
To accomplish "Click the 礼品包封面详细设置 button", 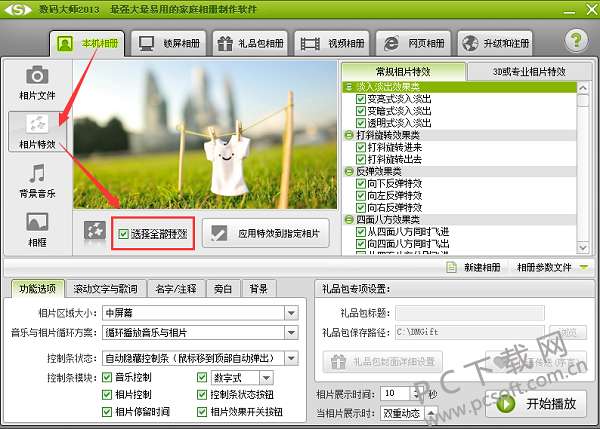I will [383, 362].
